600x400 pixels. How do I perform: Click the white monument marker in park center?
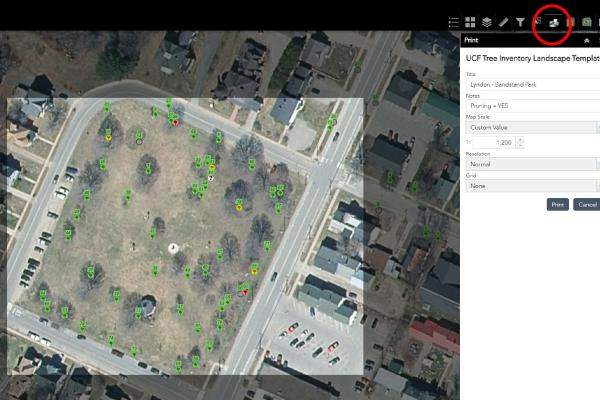coord(172,247)
